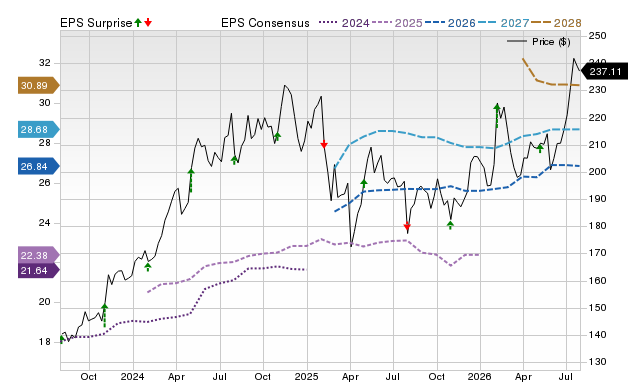Click the 18 label on the EPS axis

click(x=45, y=342)
